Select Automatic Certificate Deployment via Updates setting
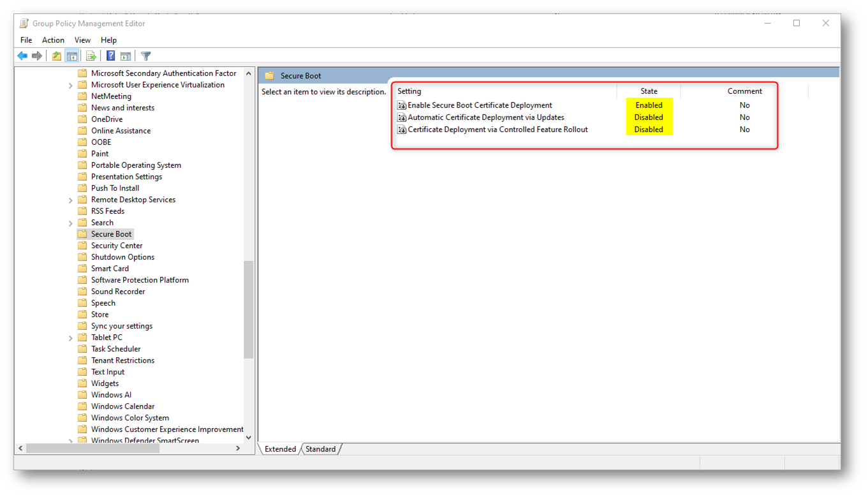The width and height of the screenshot is (868, 497). 486,117
